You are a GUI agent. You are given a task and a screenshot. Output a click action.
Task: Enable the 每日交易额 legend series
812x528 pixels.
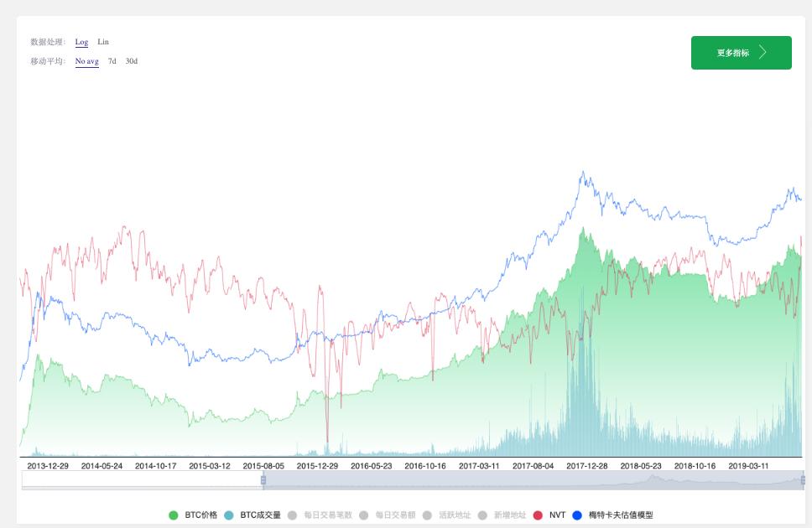388,515
